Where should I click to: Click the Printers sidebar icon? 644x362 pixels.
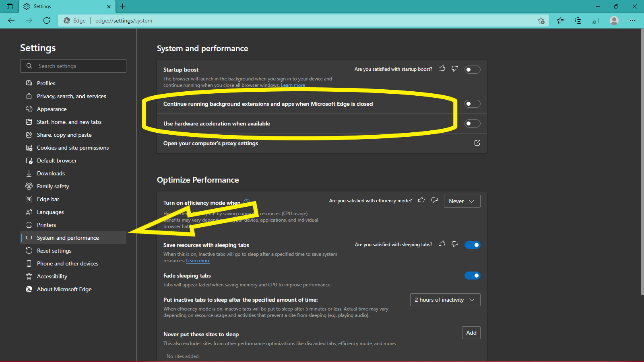click(29, 225)
